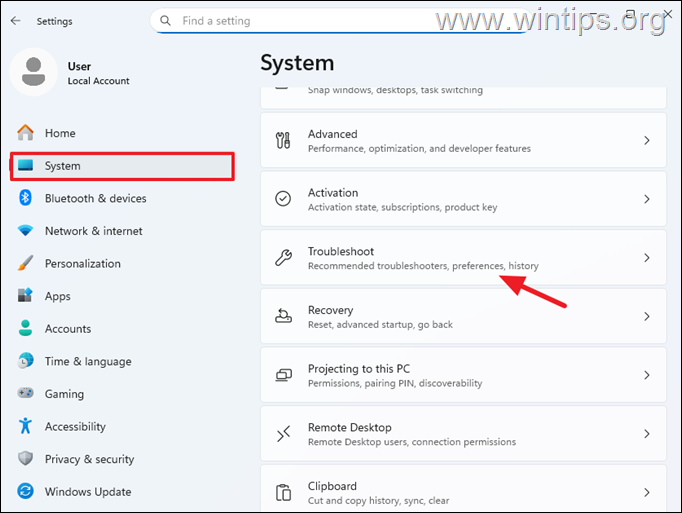Open the Advanced settings card
Screen dimensions: 682x513
click(x=463, y=141)
